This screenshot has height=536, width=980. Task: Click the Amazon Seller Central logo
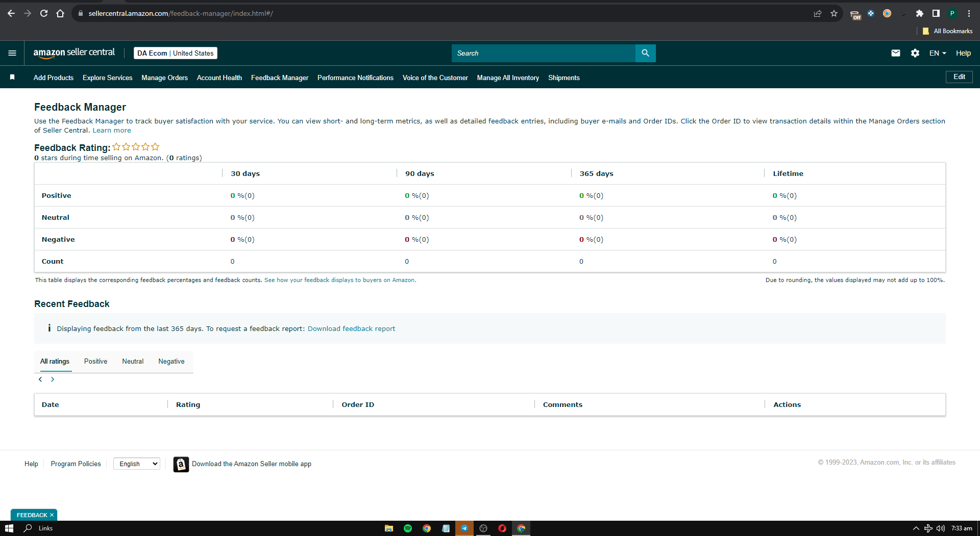click(x=74, y=53)
